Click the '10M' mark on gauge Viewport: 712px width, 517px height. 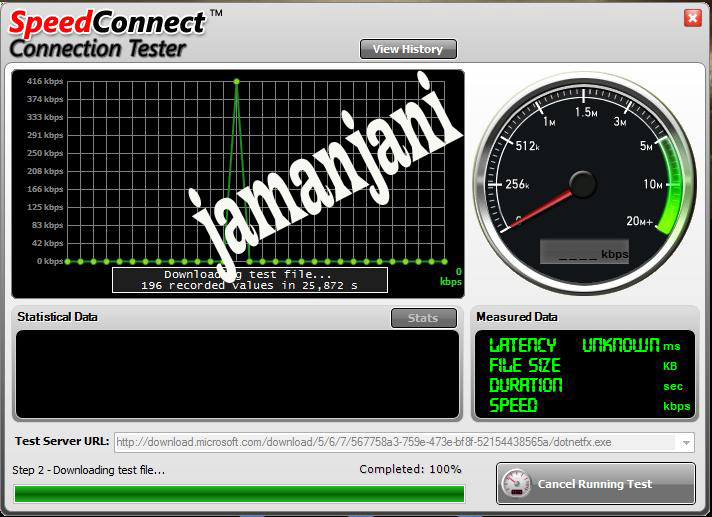(653, 184)
